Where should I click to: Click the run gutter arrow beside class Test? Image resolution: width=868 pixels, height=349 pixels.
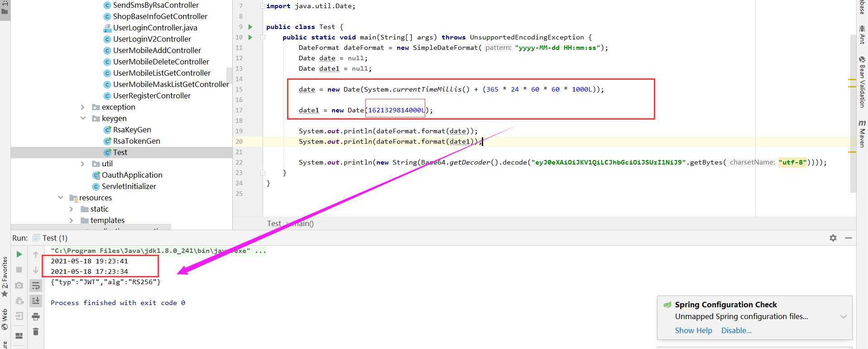click(250, 27)
